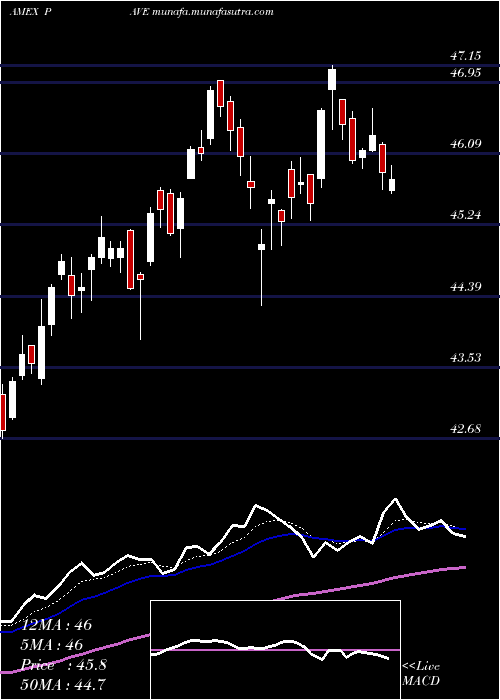The image size is (500, 700).
Task: Click the 46.95 price level label
Action: coord(465,73)
